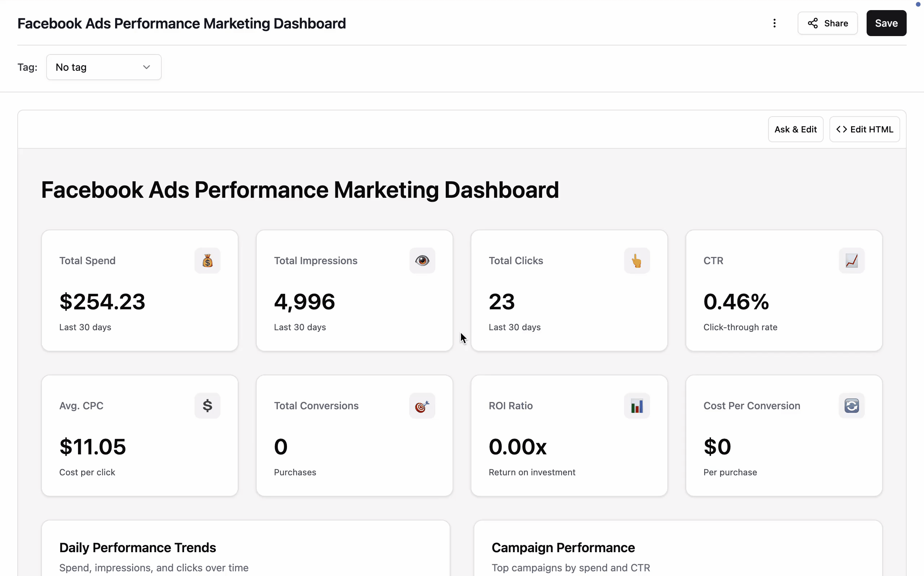Click the 4,996 impressions value
Screen dimensions: 924x576
point(304,302)
